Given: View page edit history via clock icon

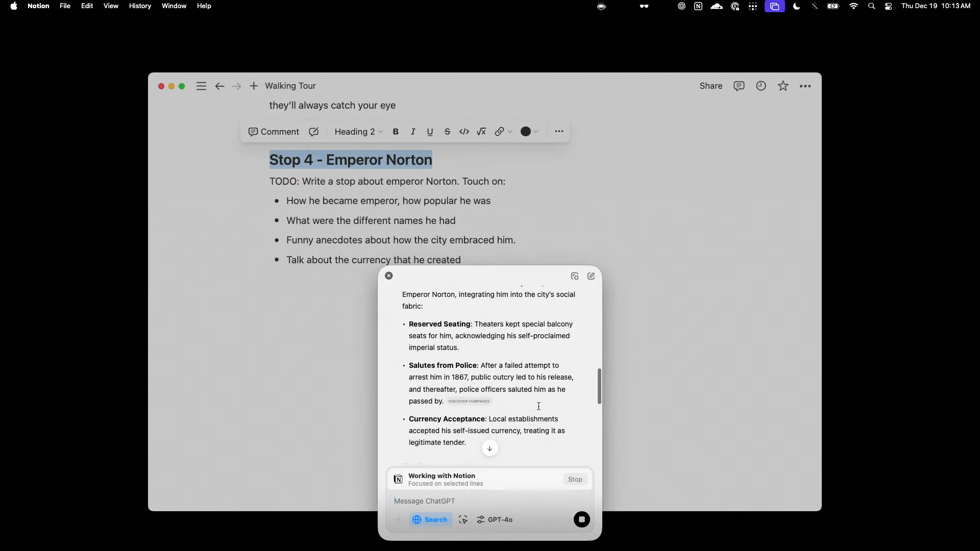Looking at the screenshot, I should click(761, 86).
